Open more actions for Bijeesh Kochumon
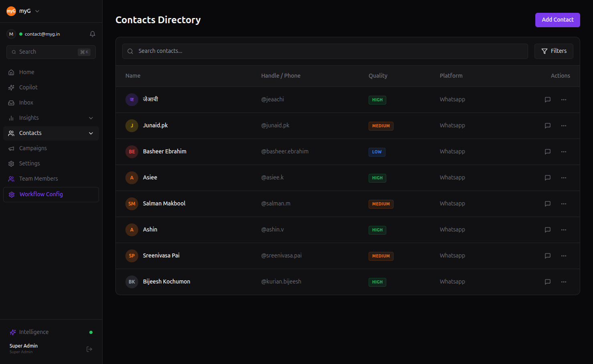Image resolution: width=593 pixels, height=364 pixels. pyautogui.click(x=564, y=282)
